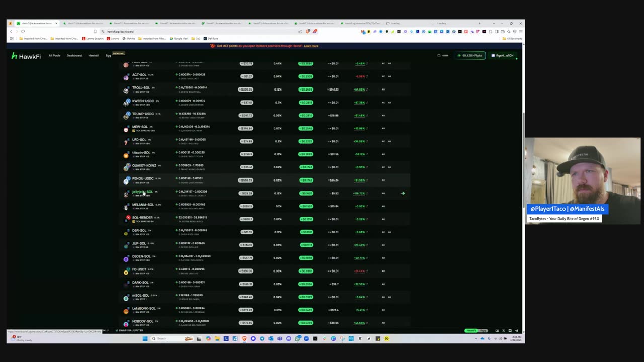This screenshot has height=362, width=644.
Task: Click the titcoin-SOL token icon
Action: tap(126, 154)
